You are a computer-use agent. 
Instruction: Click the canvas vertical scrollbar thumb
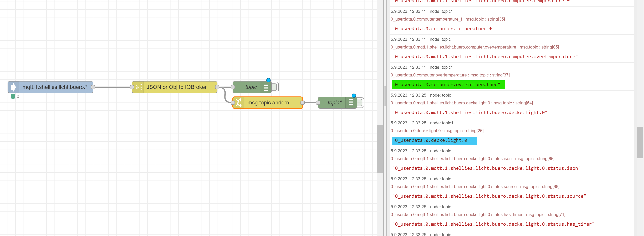point(380,149)
